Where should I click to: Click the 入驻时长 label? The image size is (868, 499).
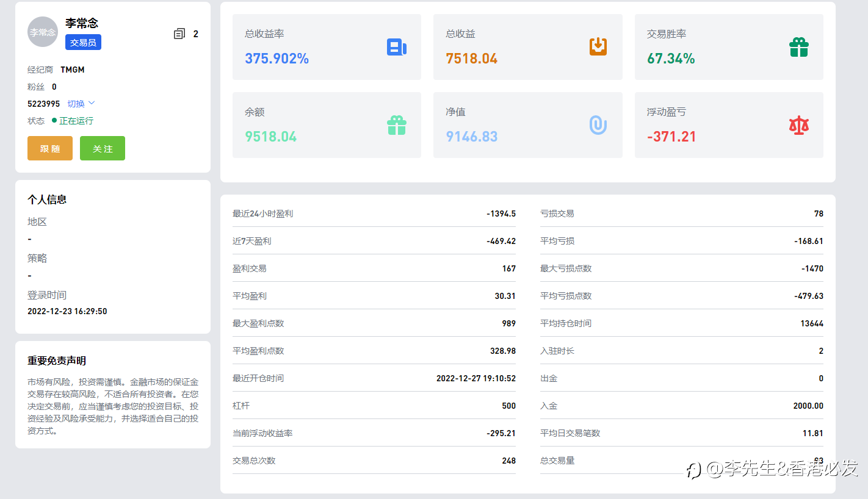click(x=557, y=351)
